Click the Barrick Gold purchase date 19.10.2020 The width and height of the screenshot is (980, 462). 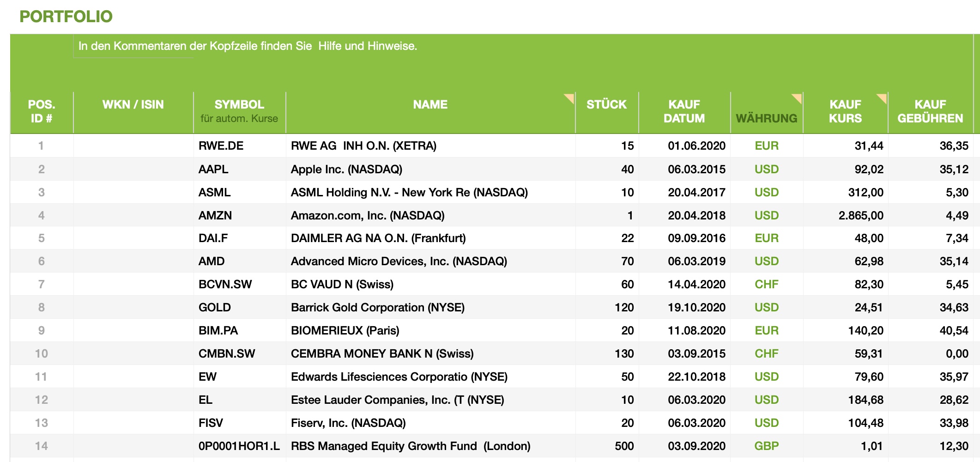(696, 307)
